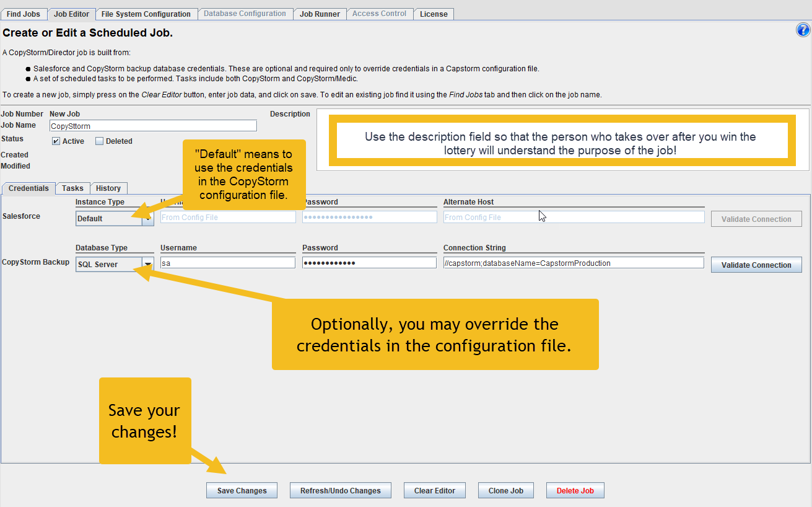The width and height of the screenshot is (812, 507).
Task: Select the Tasks sub-tab
Action: 72,188
